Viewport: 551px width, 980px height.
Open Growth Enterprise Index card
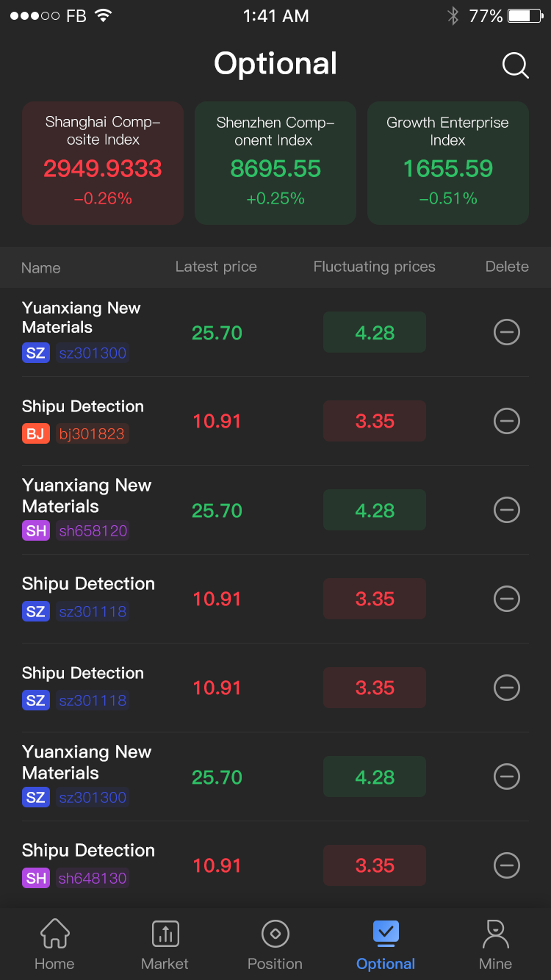pyautogui.click(x=447, y=162)
